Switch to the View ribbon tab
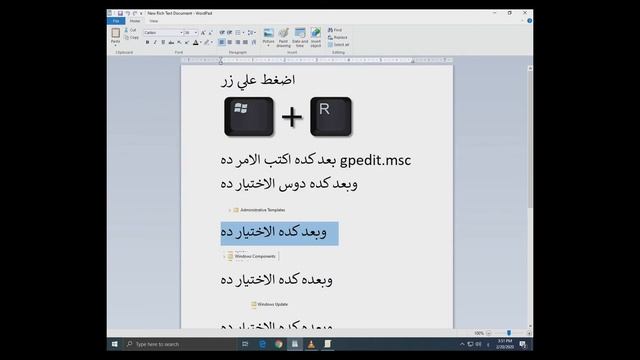This screenshot has width=640, height=360. [x=153, y=21]
